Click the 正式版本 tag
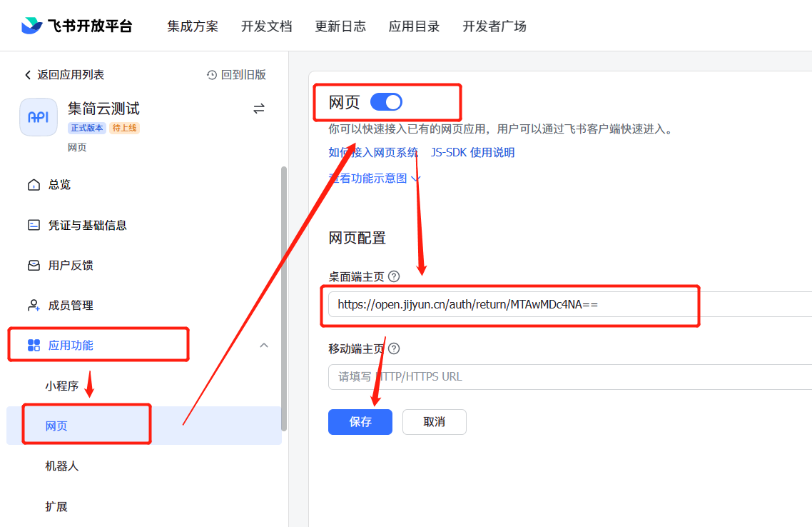This screenshot has width=812, height=527. (x=87, y=128)
